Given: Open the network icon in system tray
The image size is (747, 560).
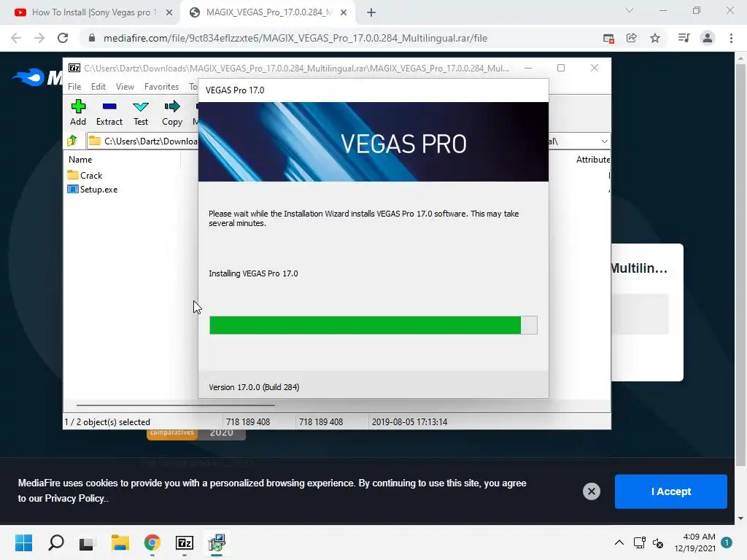Looking at the screenshot, I should tap(639, 542).
